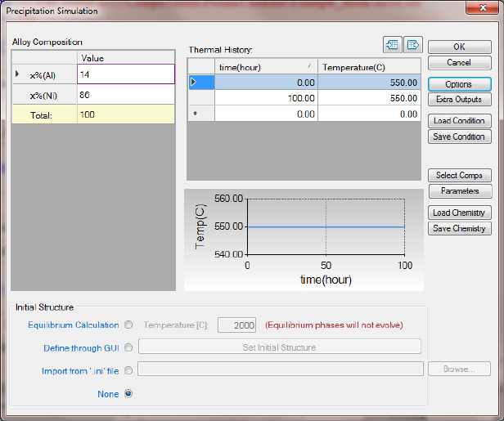
Task: Select the first row time cell 0.00
Action: pyautogui.click(x=266, y=83)
